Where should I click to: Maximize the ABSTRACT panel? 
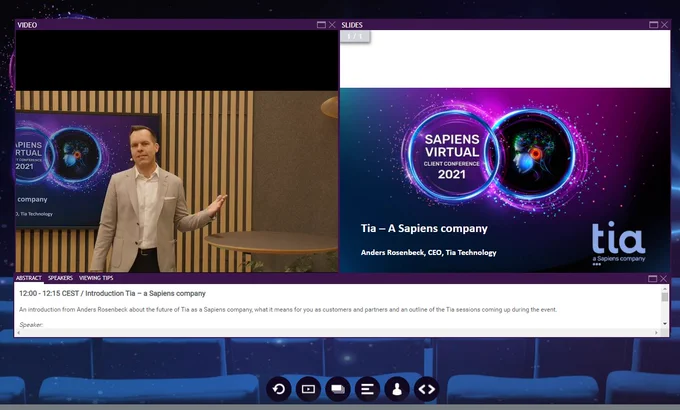click(x=653, y=279)
